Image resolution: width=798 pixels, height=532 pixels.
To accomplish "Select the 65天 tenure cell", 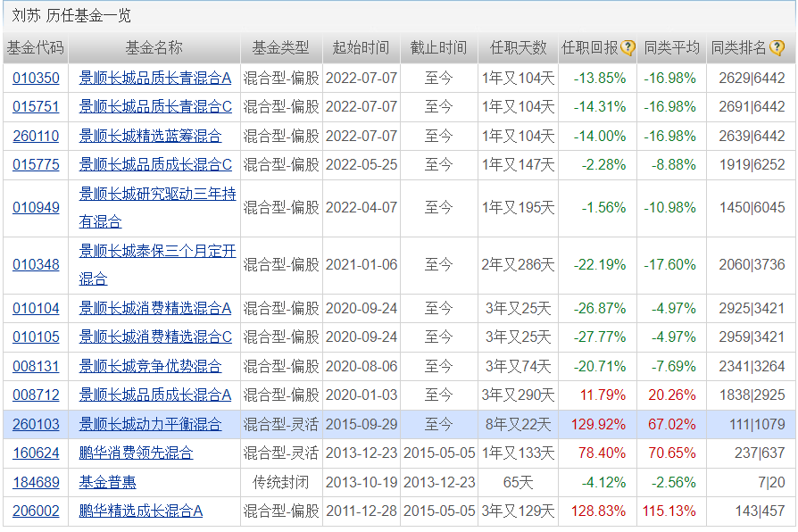I will pyautogui.click(x=518, y=482).
